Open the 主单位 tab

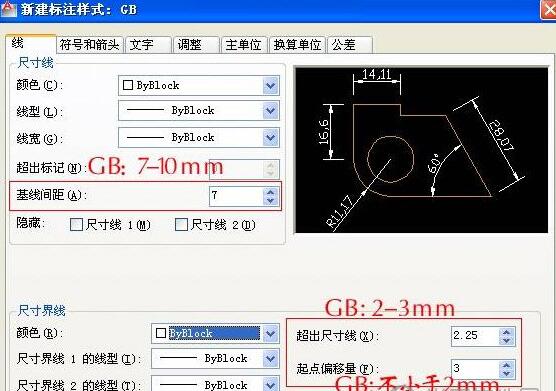pos(244,45)
